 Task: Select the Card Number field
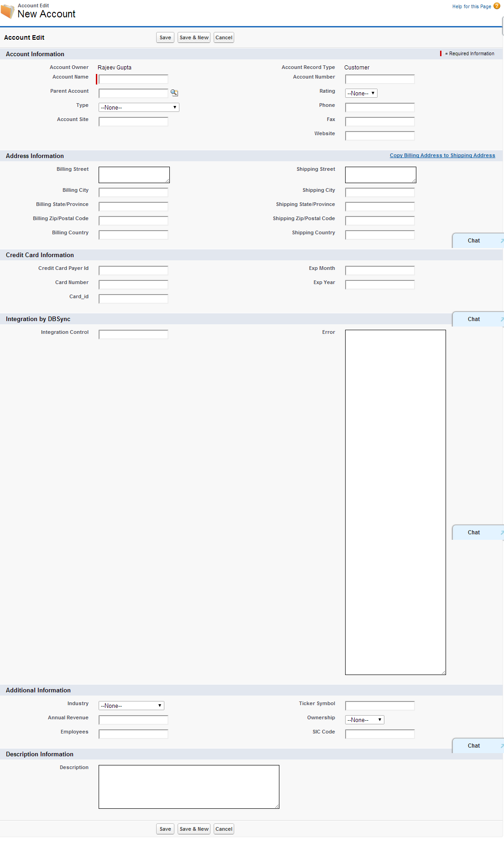133,285
